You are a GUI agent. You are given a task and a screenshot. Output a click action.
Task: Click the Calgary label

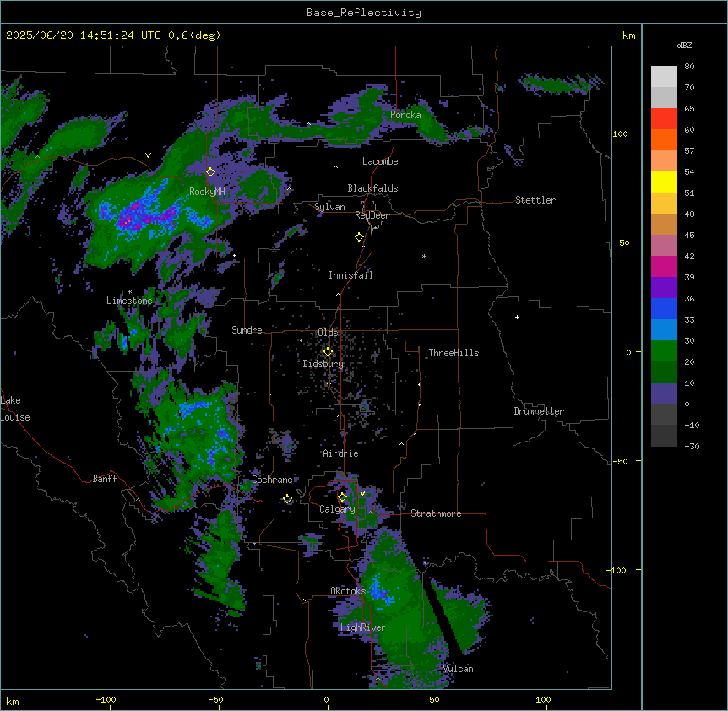tap(338, 509)
